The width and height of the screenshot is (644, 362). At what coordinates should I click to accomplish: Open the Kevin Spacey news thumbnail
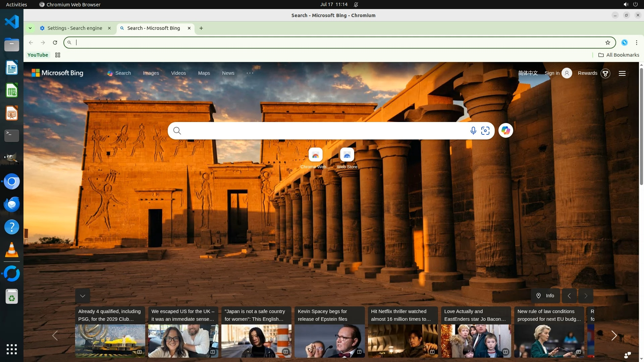click(329, 341)
